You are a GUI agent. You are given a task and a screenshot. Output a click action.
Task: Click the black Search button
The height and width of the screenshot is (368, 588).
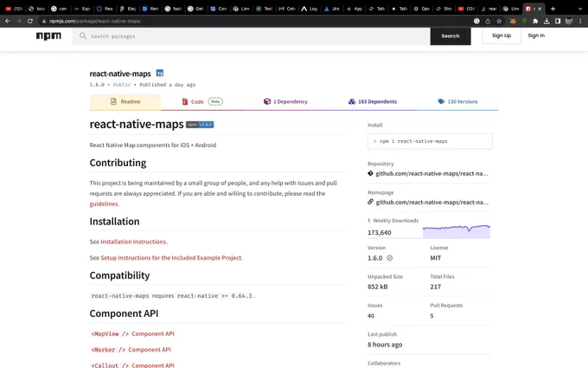coord(451,36)
